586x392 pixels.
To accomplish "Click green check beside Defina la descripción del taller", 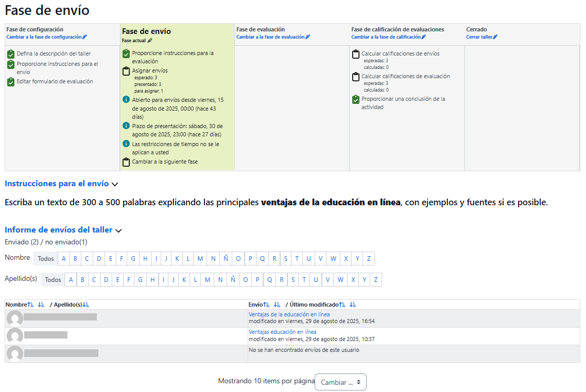I will coord(11,54).
